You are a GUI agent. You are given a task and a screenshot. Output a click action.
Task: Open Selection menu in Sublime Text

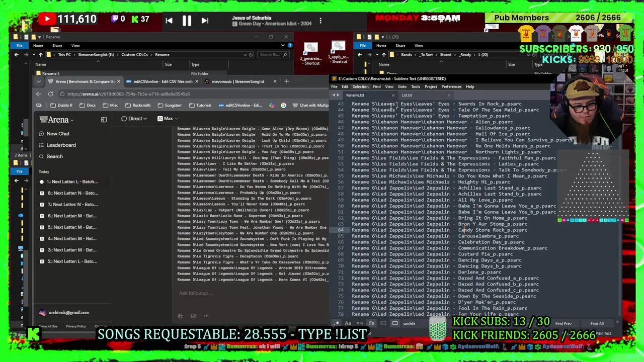(x=360, y=86)
